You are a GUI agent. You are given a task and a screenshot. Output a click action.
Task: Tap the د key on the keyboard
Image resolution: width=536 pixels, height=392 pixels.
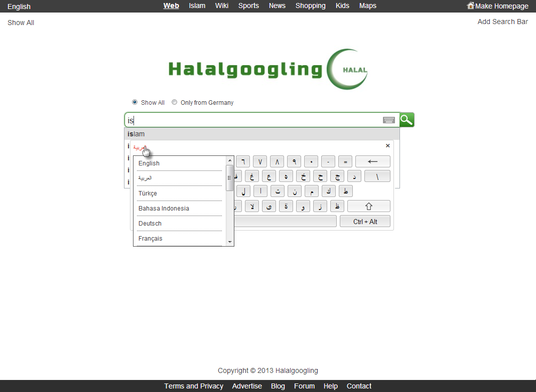tap(354, 176)
